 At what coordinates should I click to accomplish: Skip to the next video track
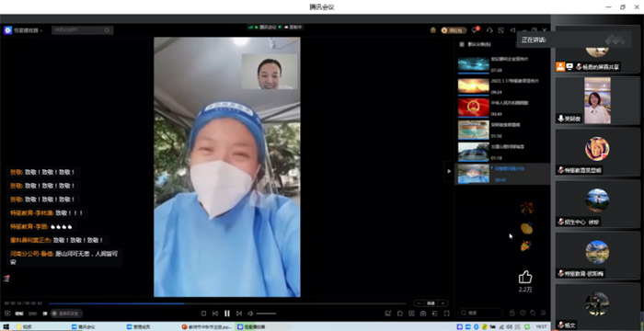click(239, 314)
